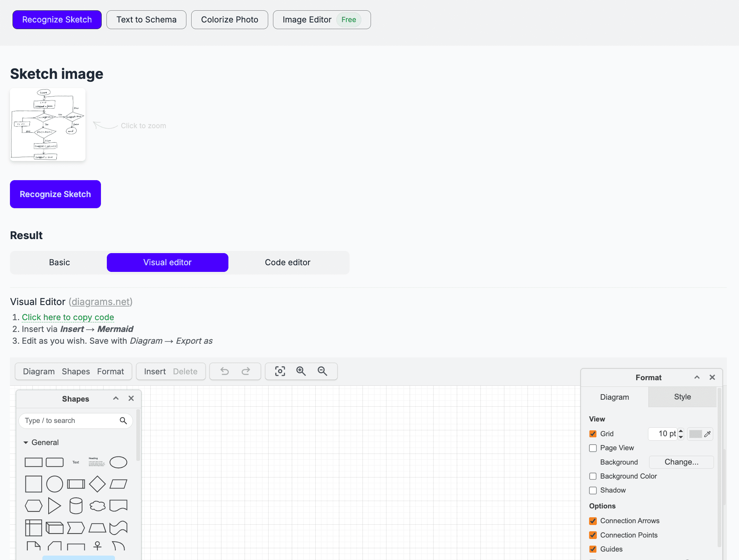Click the Recognize Sketch button
Screen dimensions: 739x560
(55, 194)
